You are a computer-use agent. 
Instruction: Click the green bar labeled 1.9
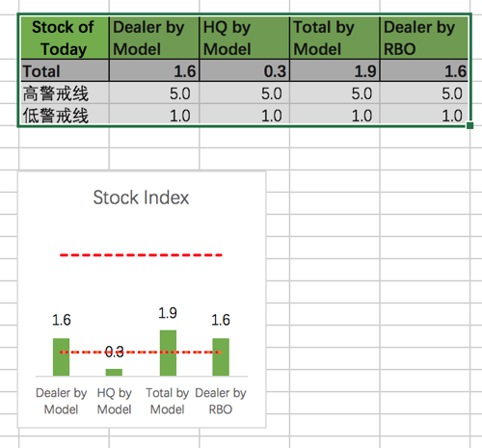pos(168,353)
